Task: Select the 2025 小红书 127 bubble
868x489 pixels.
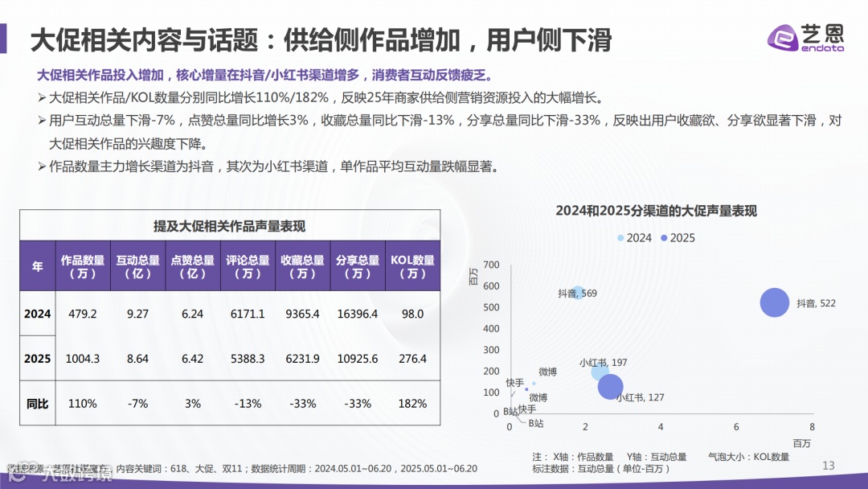Action: (611, 387)
